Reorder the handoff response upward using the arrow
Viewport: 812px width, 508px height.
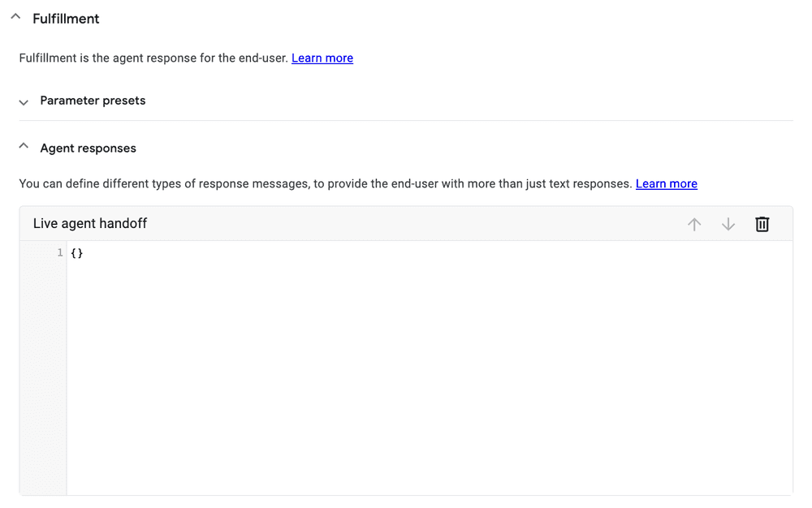pos(694,223)
